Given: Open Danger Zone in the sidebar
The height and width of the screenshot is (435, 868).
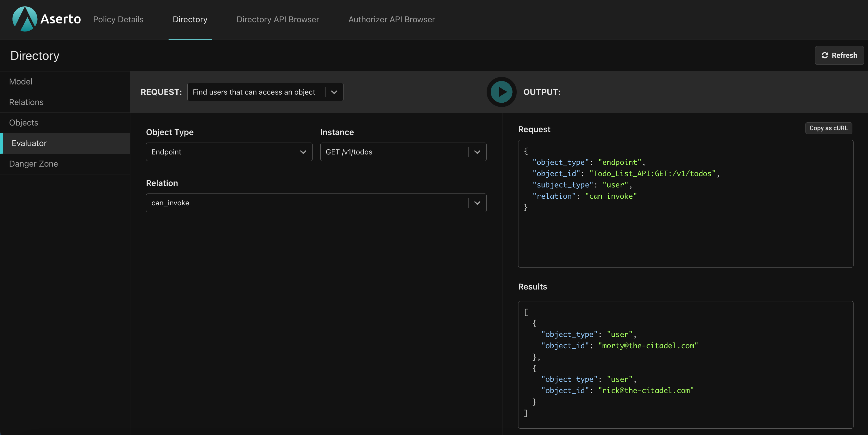Looking at the screenshot, I should pos(65,164).
